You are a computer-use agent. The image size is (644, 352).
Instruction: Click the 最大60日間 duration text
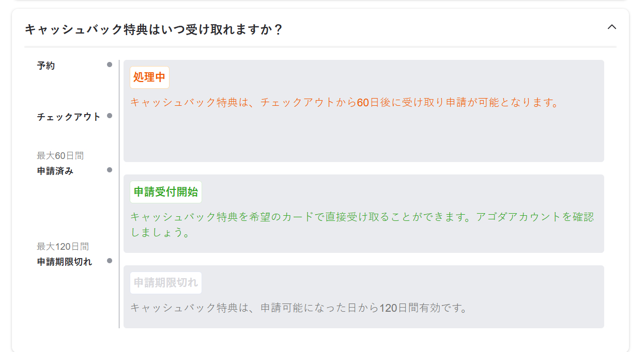(60, 155)
